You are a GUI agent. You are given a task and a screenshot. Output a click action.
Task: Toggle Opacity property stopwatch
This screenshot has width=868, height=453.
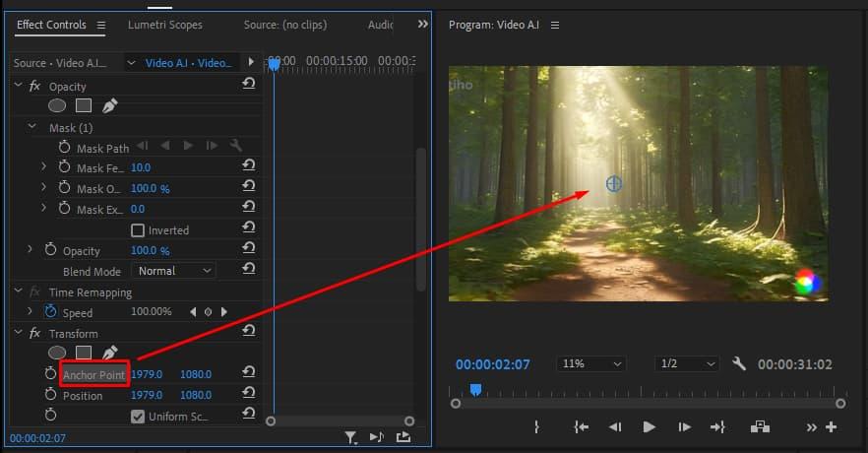[x=50, y=250]
